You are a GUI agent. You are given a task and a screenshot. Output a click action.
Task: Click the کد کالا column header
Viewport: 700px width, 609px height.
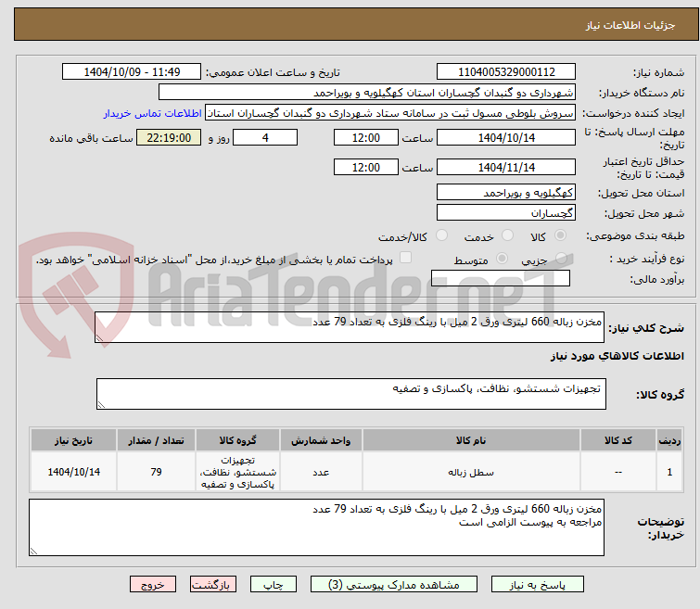pyautogui.click(x=617, y=440)
